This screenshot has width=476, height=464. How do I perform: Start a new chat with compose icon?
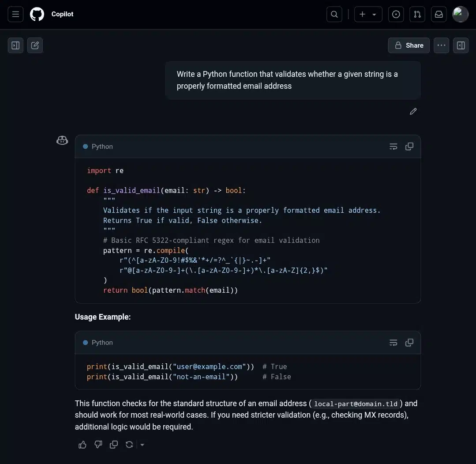(35, 45)
